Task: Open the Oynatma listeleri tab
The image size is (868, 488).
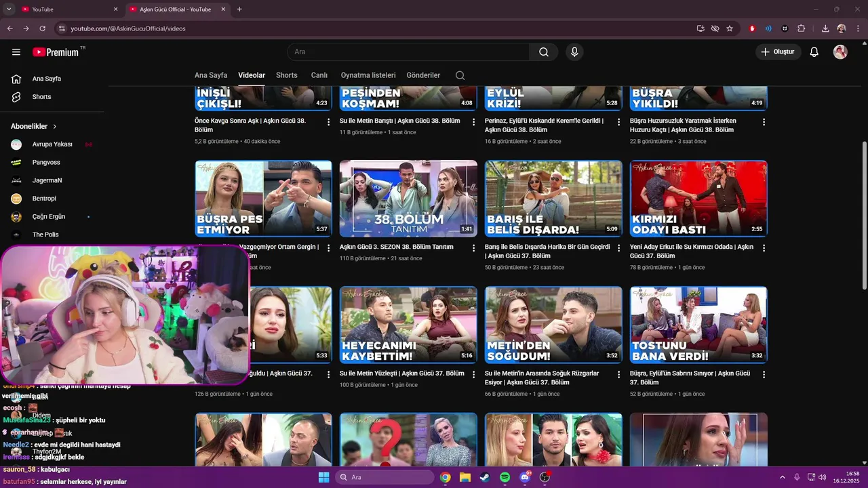Action: [368, 75]
